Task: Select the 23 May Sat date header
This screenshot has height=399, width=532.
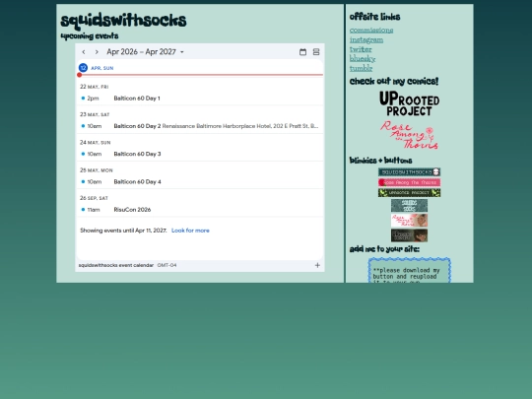Action: click(95, 114)
